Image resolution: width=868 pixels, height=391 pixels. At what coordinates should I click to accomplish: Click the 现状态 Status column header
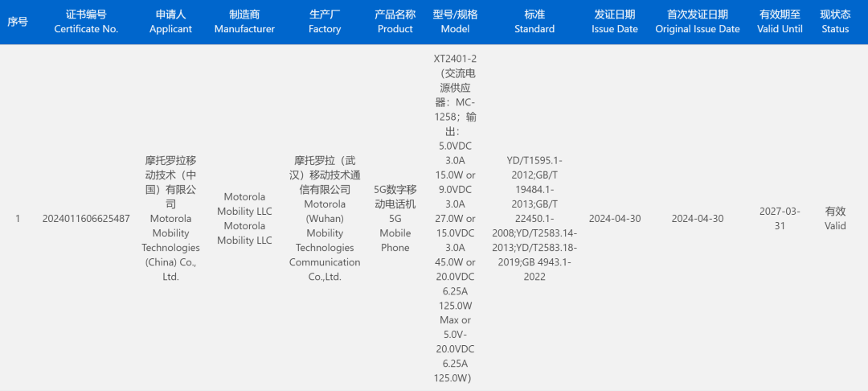click(835, 23)
